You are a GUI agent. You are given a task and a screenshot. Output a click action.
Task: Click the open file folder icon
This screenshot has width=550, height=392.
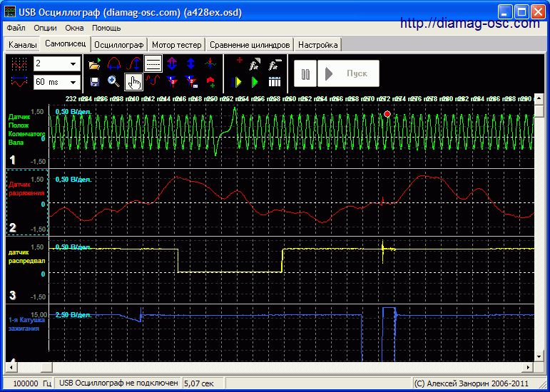tap(94, 64)
